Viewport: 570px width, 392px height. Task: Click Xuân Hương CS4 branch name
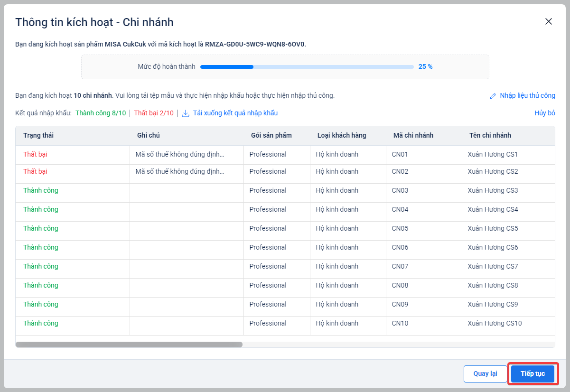(493, 209)
